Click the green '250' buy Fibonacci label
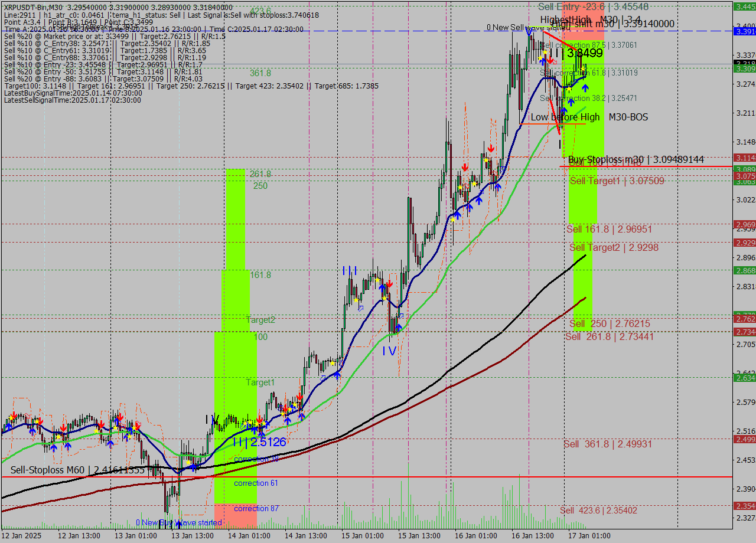 coord(260,185)
